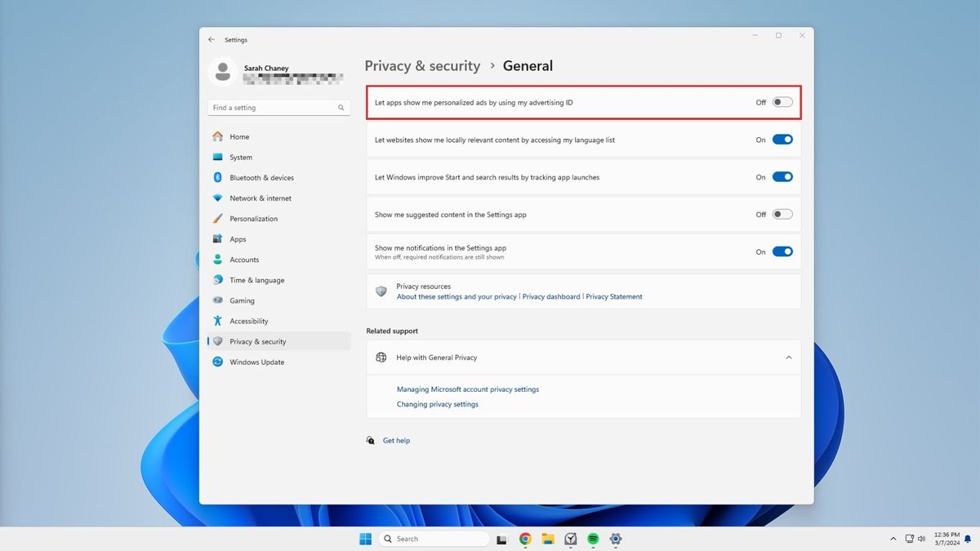Collapse the Help with General Privacy section
This screenshot has width=980, height=551.
[788, 357]
